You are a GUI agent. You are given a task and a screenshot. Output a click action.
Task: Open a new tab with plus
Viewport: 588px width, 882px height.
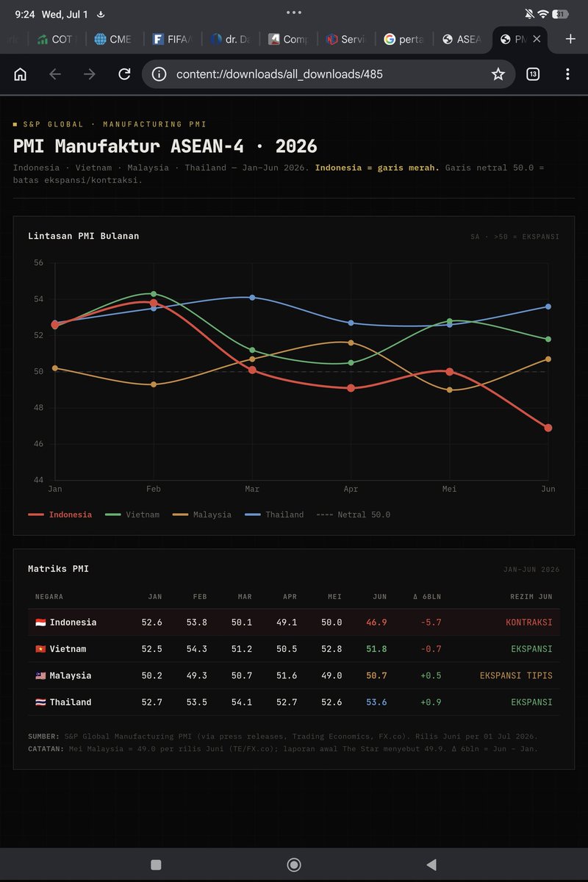pos(570,39)
